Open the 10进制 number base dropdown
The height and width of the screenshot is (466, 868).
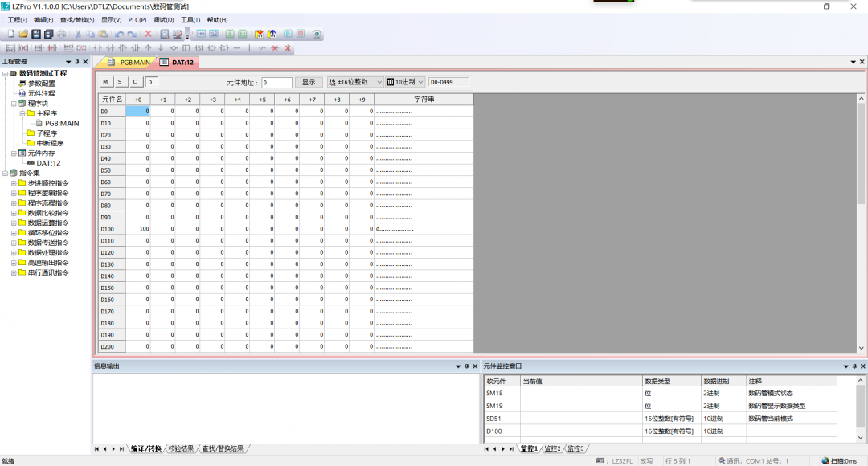click(x=404, y=82)
